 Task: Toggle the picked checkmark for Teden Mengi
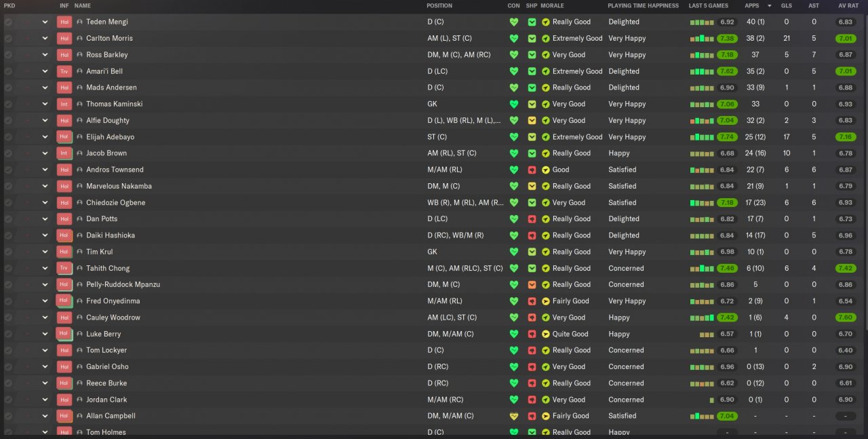pyautogui.click(x=8, y=22)
